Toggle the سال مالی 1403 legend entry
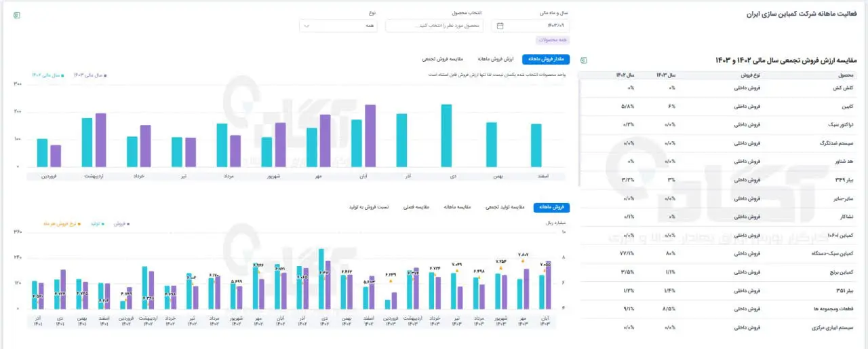This screenshot has height=349, width=868. coord(90,75)
